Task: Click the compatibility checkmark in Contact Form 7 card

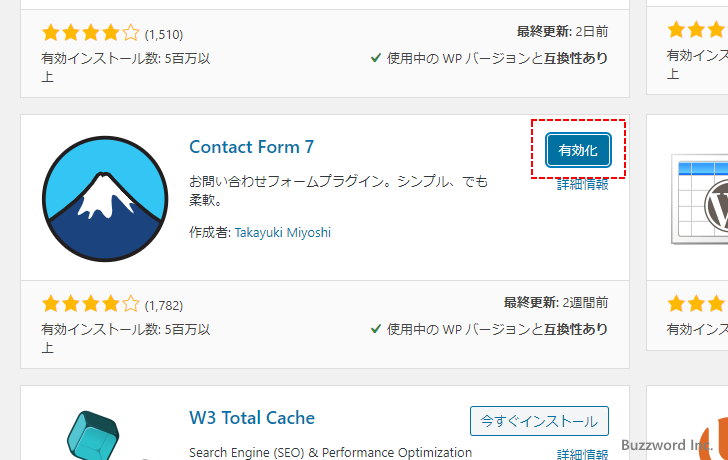Action: pos(376,328)
